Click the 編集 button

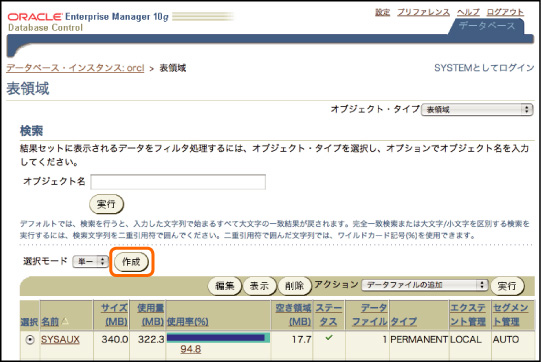225,286
